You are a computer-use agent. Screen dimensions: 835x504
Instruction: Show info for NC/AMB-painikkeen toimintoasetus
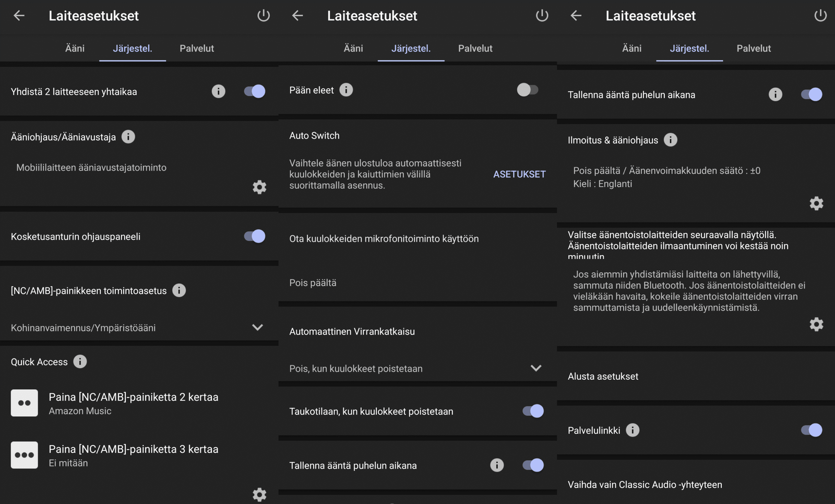[179, 291]
